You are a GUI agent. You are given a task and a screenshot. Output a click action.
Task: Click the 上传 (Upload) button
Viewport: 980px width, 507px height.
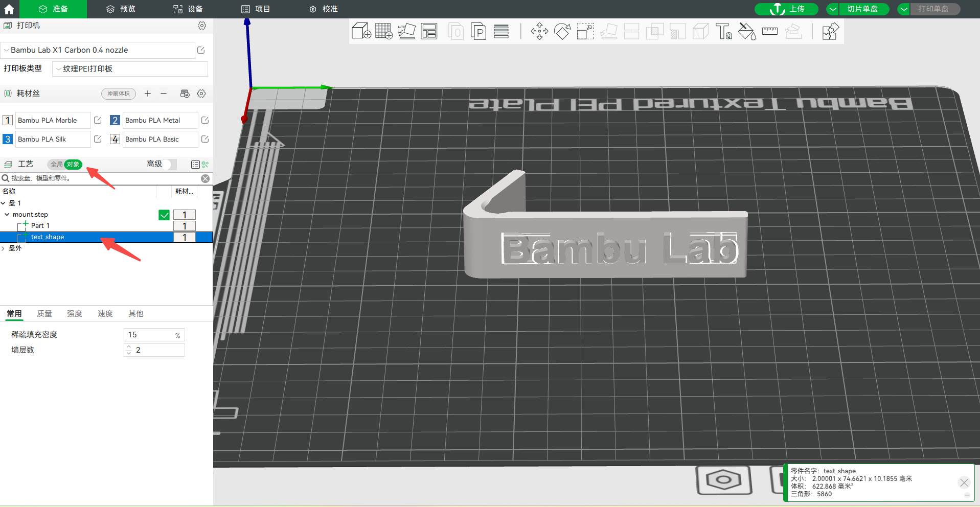pyautogui.click(x=787, y=9)
